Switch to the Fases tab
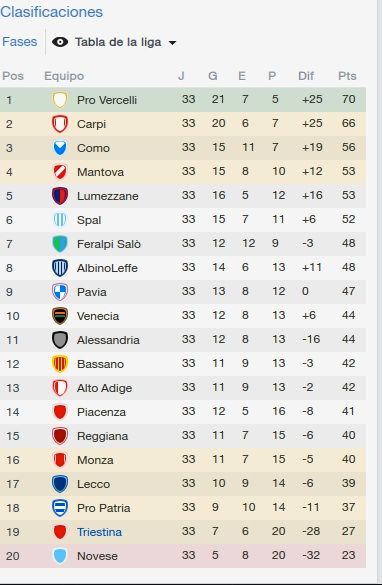The height and width of the screenshot is (585, 382). (19, 41)
